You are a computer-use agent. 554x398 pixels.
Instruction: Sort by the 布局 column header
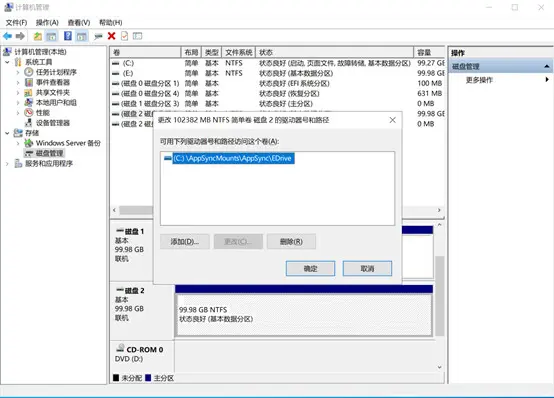click(x=191, y=53)
